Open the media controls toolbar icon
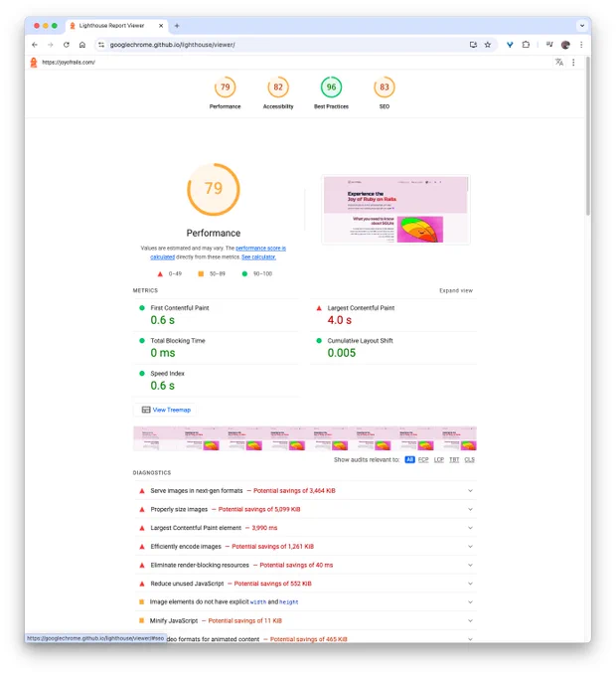The image size is (616, 676). click(549, 45)
